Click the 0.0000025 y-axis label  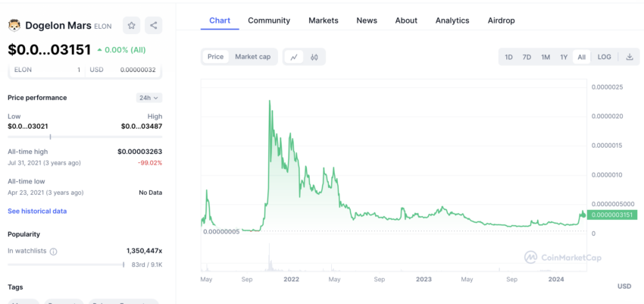[607, 87]
